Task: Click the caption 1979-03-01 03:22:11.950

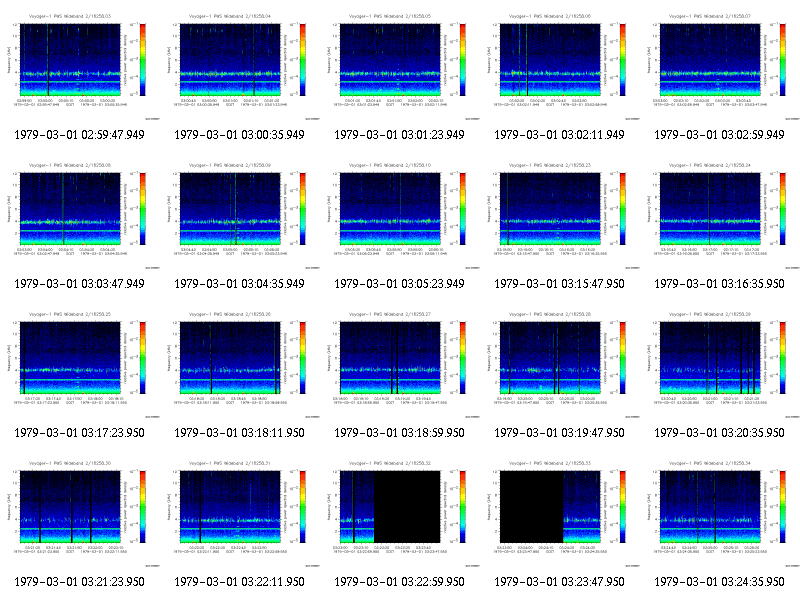Action: pos(240,582)
